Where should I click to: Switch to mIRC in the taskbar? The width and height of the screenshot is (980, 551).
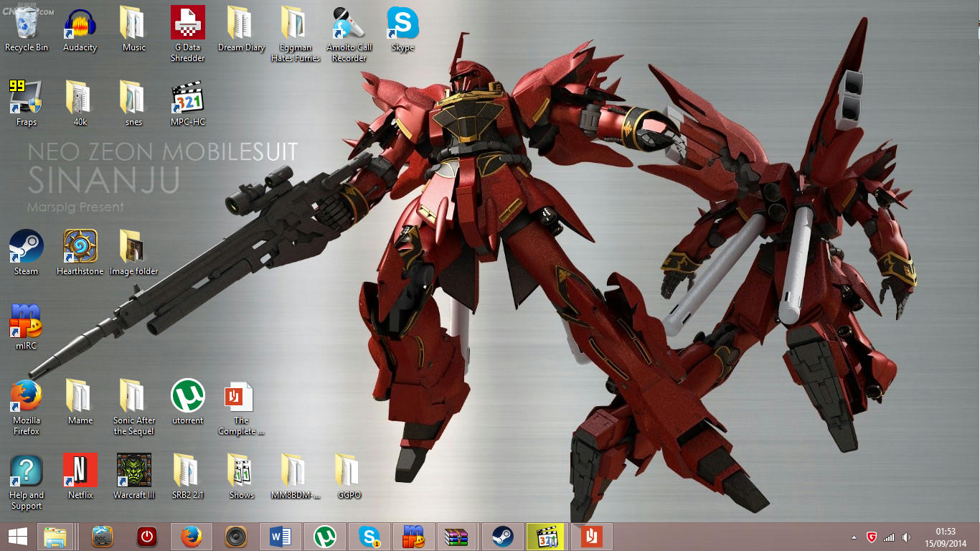(x=414, y=537)
